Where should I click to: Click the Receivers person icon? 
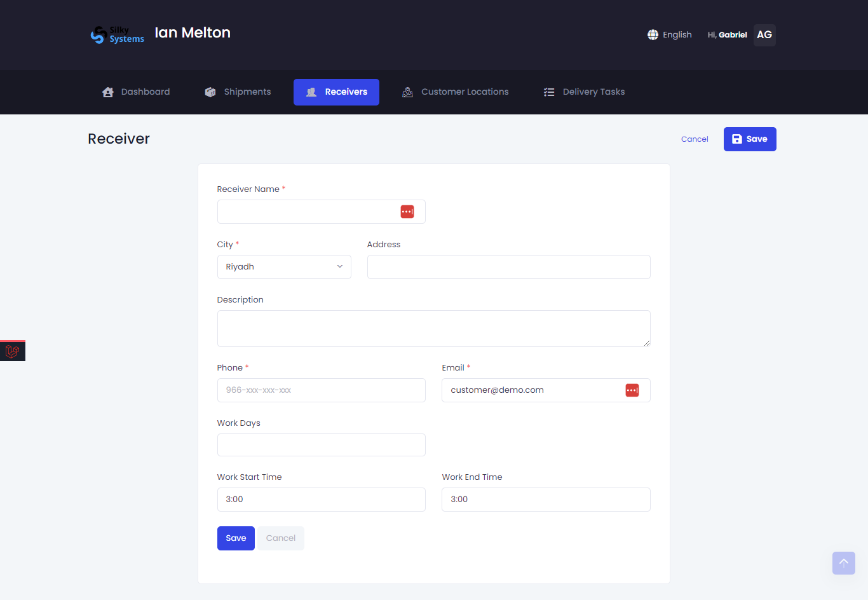(x=311, y=92)
